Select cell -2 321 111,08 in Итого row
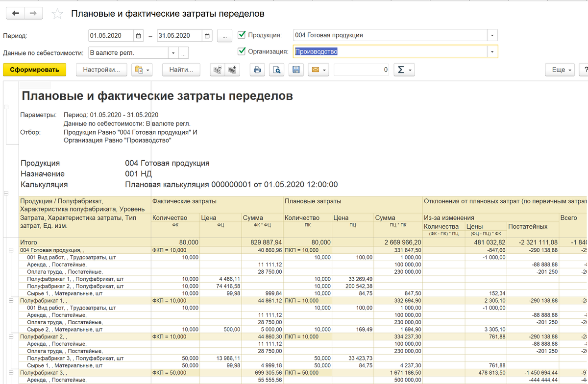 [534, 242]
